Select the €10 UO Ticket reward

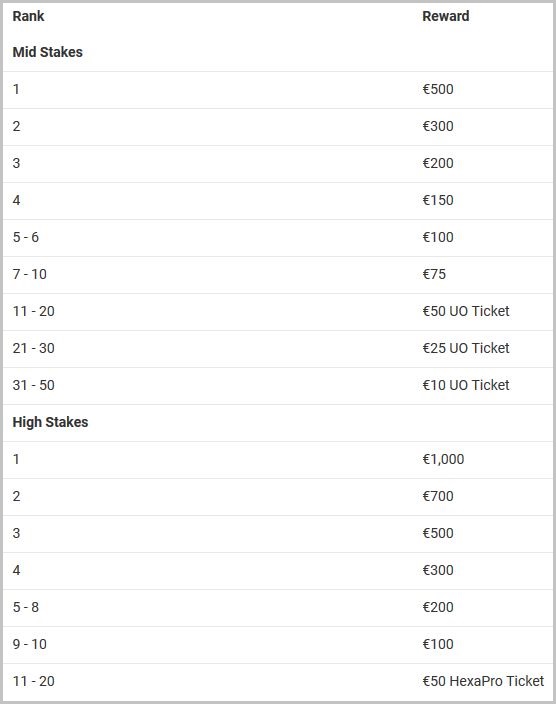point(466,385)
